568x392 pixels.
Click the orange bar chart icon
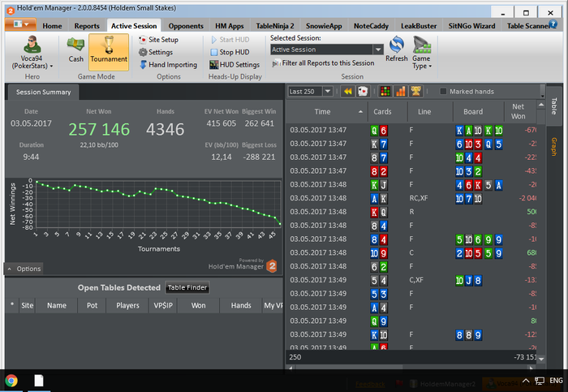401,91
